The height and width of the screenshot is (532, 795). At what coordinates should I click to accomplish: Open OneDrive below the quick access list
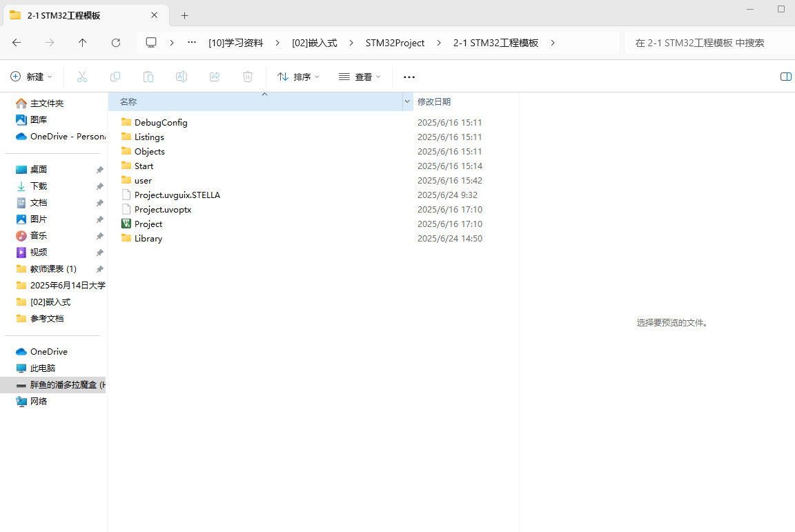pyautogui.click(x=49, y=351)
